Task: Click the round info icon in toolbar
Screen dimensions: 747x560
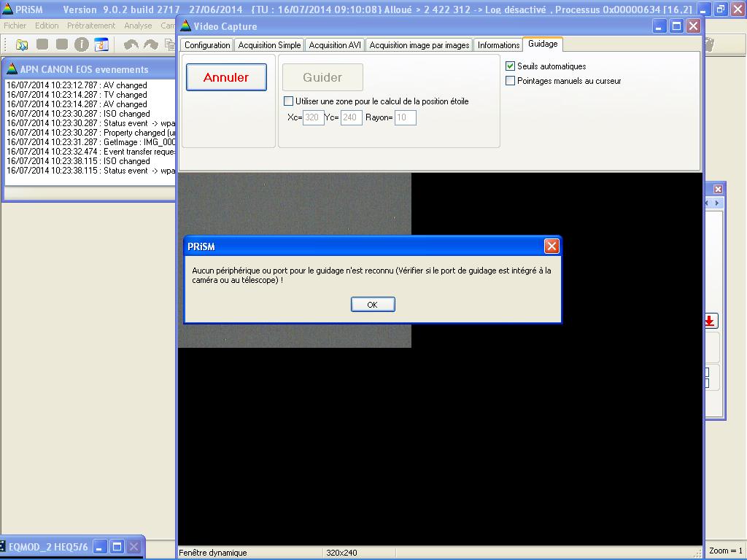Action: [x=81, y=44]
